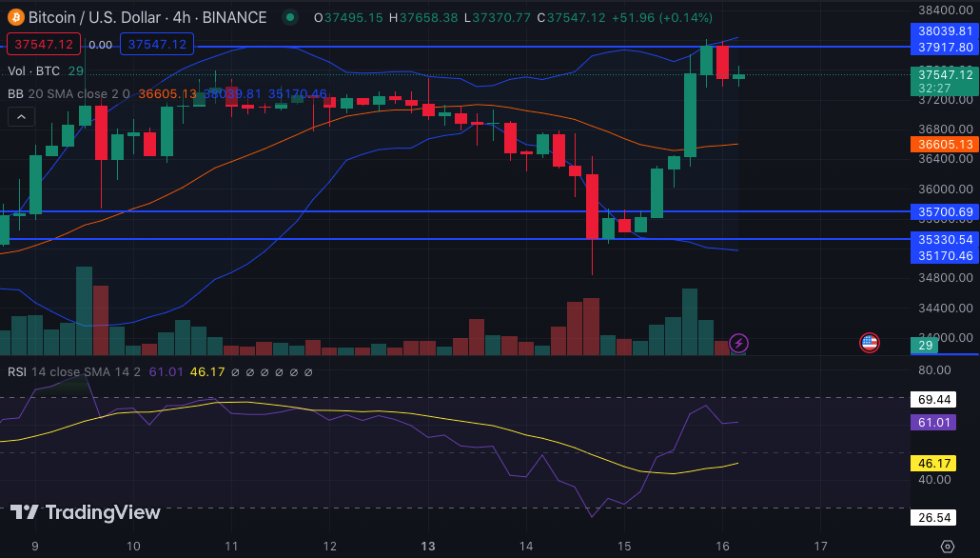Viewport: 980px width, 558px height.
Task: Click the US flag economic event icon
Action: tap(870, 342)
